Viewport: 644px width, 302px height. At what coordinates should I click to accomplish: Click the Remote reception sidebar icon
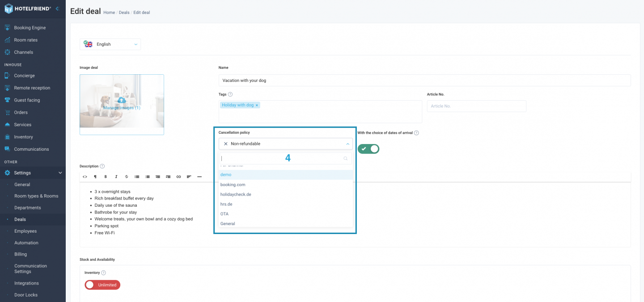pos(7,88)
